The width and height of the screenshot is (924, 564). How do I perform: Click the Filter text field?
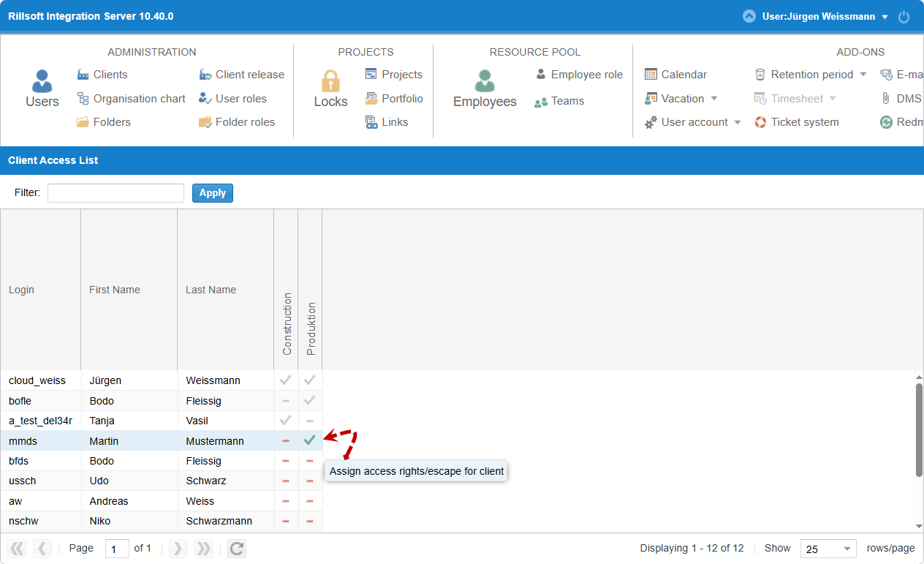[115, 193]
